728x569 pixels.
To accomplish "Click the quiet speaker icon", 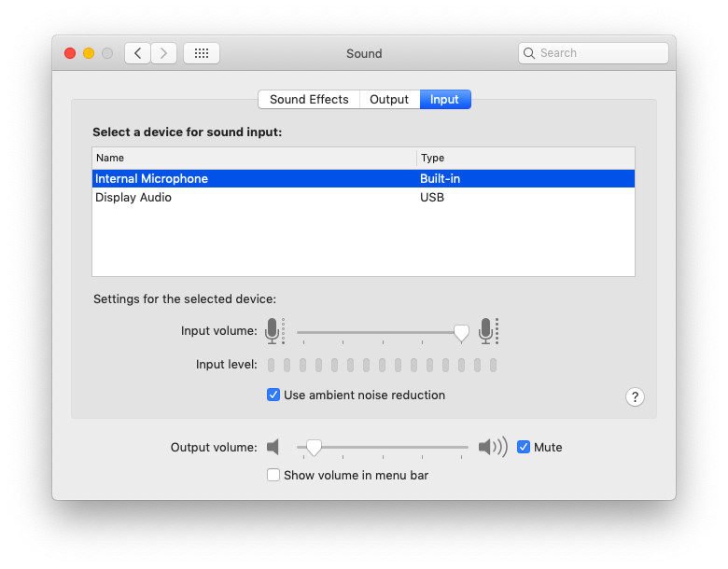I will coord(273,447).
